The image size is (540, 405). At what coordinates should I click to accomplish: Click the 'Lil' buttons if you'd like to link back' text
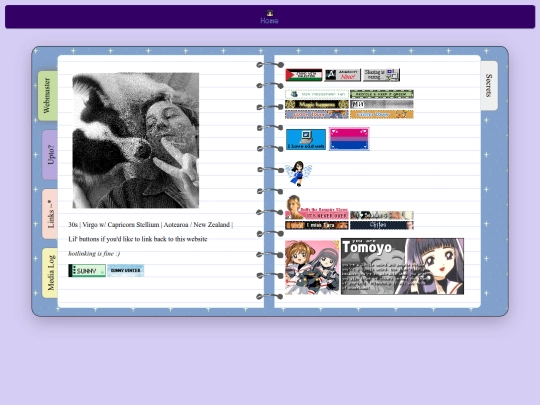138,239
